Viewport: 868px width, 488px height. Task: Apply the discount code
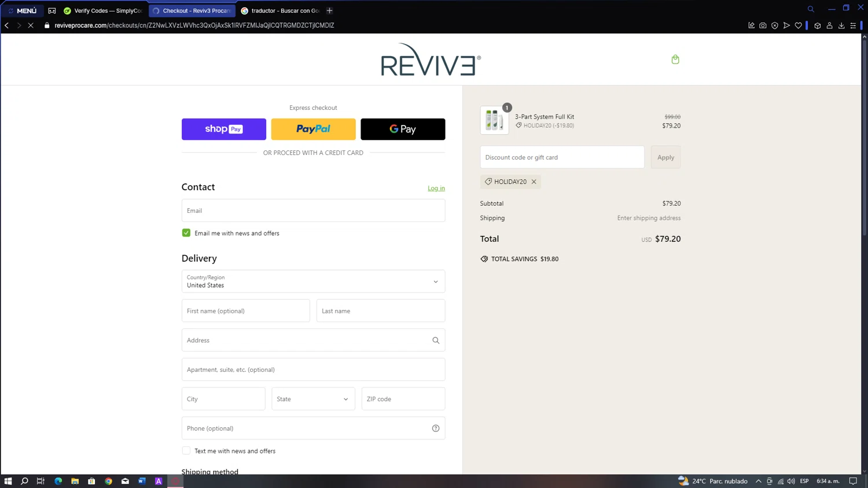click(665, 157)
